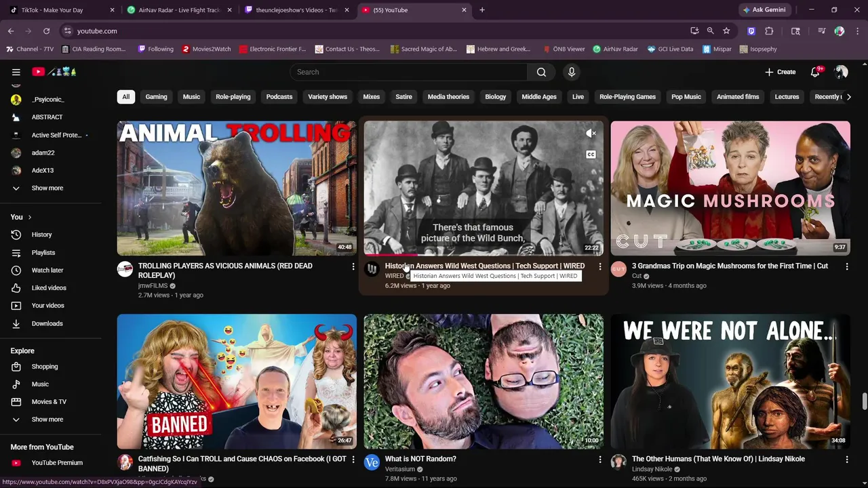868x488 pixels.
Task: Select the Gaming filter chip
Action: click(x=156, y=97)
